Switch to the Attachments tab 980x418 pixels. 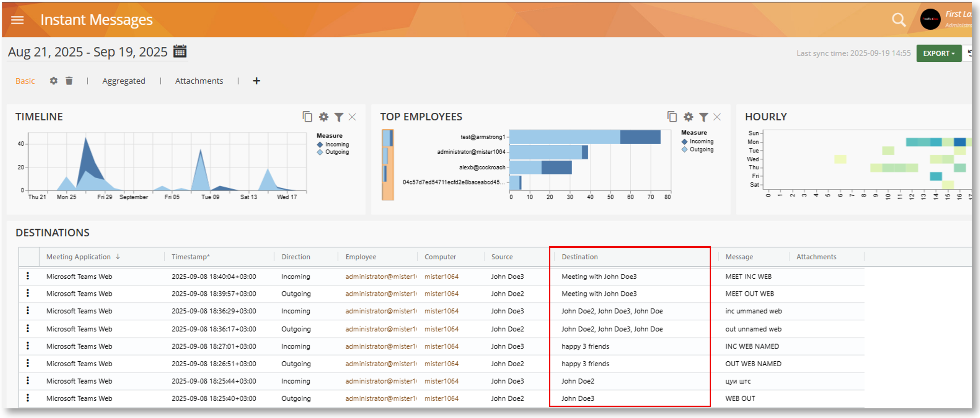(x=199, y=81)
